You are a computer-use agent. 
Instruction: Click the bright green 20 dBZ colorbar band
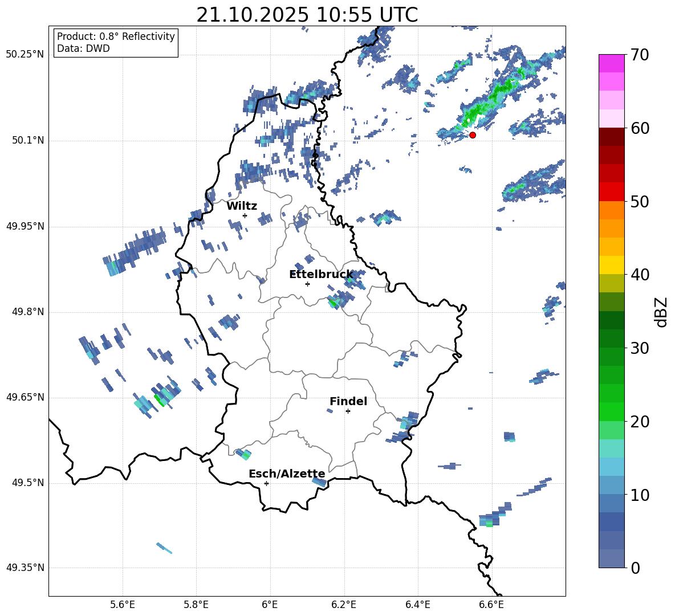click(612, 411)
